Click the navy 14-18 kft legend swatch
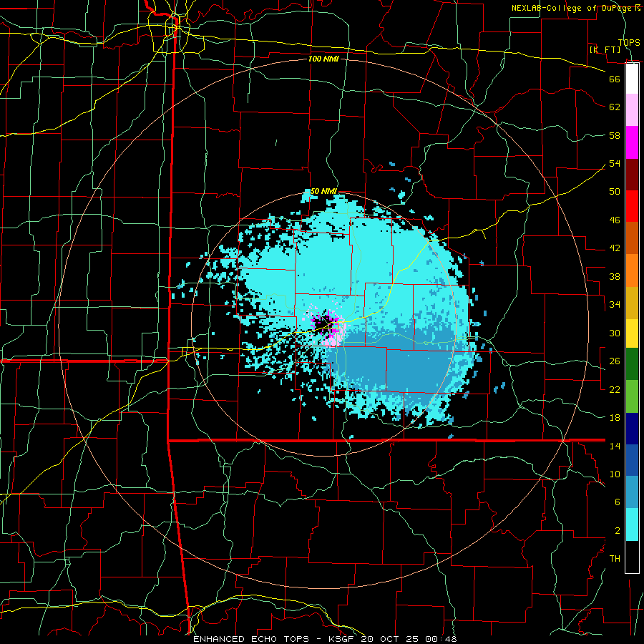Image resolution: width=644 pixels, height=644 pixels. (x=632, y=429)
